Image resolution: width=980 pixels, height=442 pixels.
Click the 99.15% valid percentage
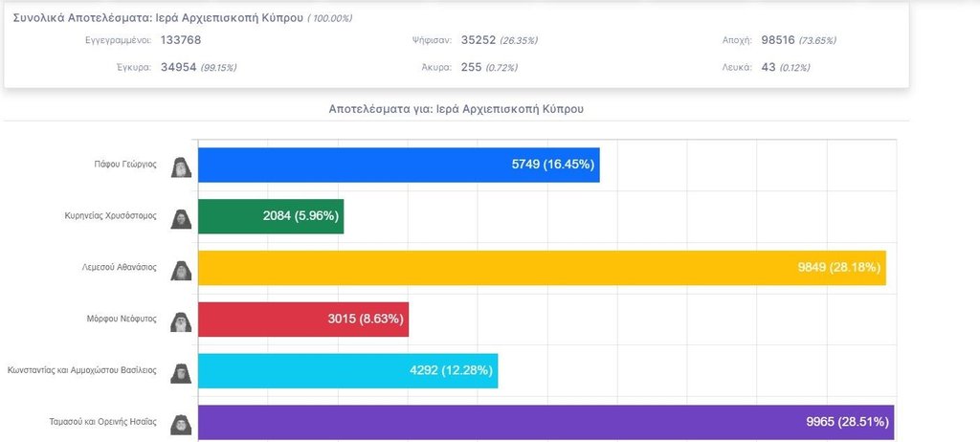pyautogui.click(x=218, y=68)
